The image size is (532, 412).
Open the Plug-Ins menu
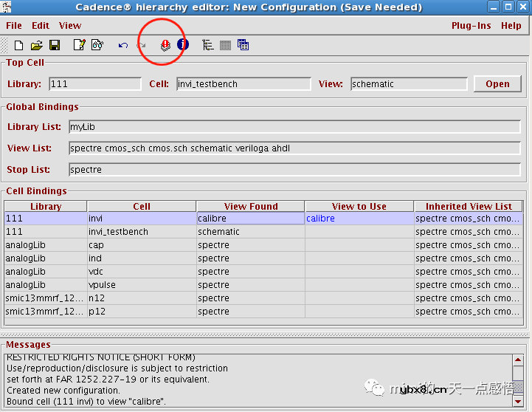471,25
